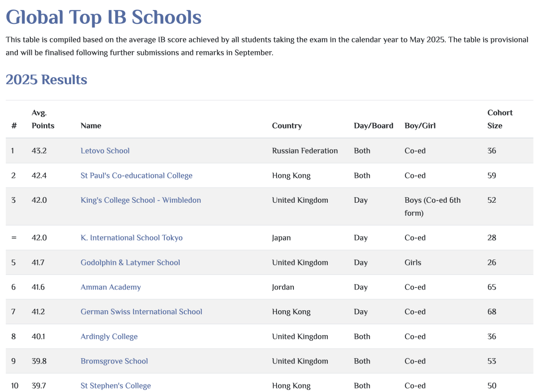Click the Country column header
Screen dimensions: 538x392
pos(286,126)
